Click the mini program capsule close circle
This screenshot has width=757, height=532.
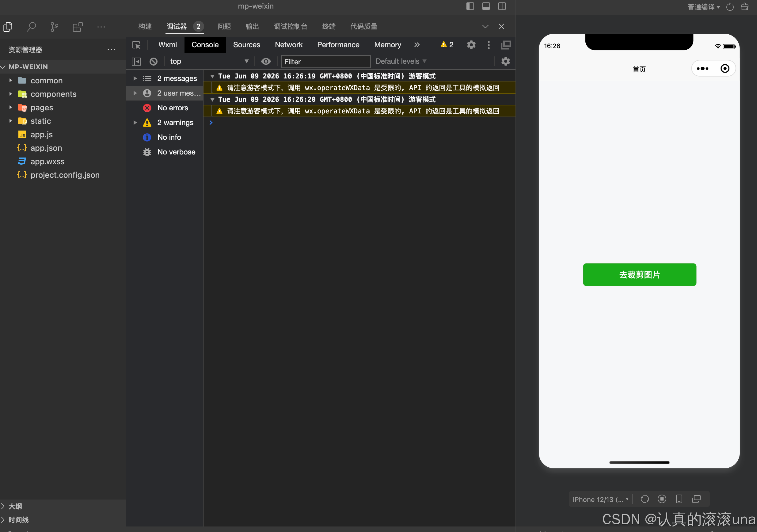pos(725,69)
